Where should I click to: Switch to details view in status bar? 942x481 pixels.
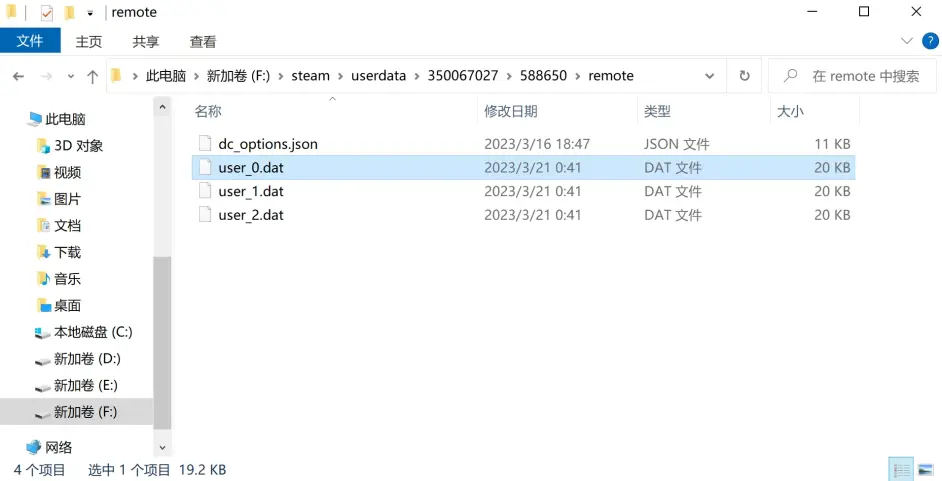click(x=901, y=469)
